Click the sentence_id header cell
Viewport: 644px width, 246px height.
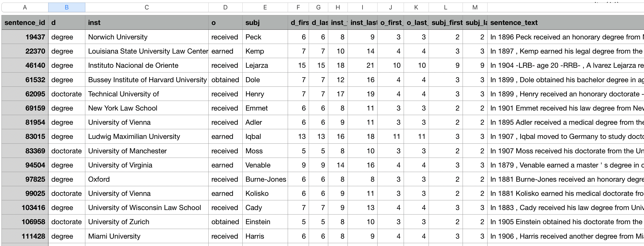click(25, 23)
